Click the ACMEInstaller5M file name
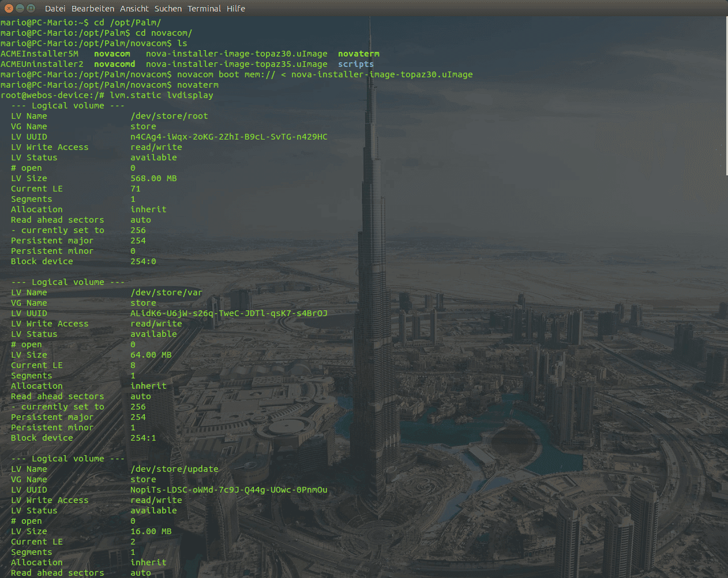The image size is (728, 578). click(39, 54)
